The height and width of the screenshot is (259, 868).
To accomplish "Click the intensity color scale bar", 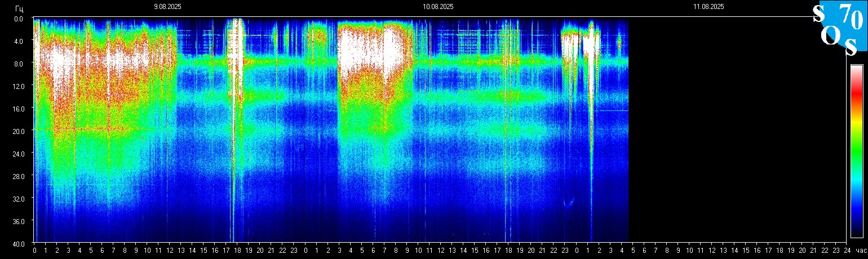I will (x=856, y=151).
